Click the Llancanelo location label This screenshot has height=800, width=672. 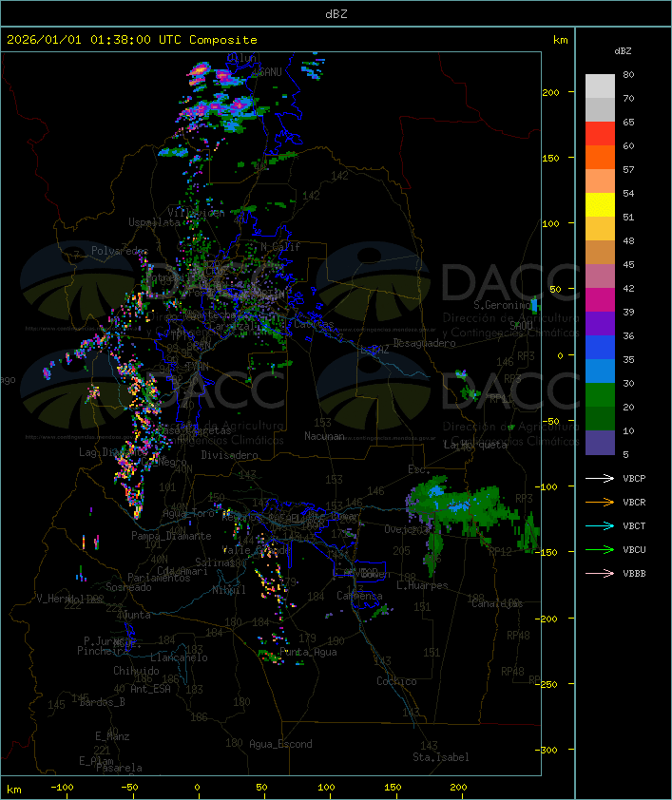(x=179, y=657)
